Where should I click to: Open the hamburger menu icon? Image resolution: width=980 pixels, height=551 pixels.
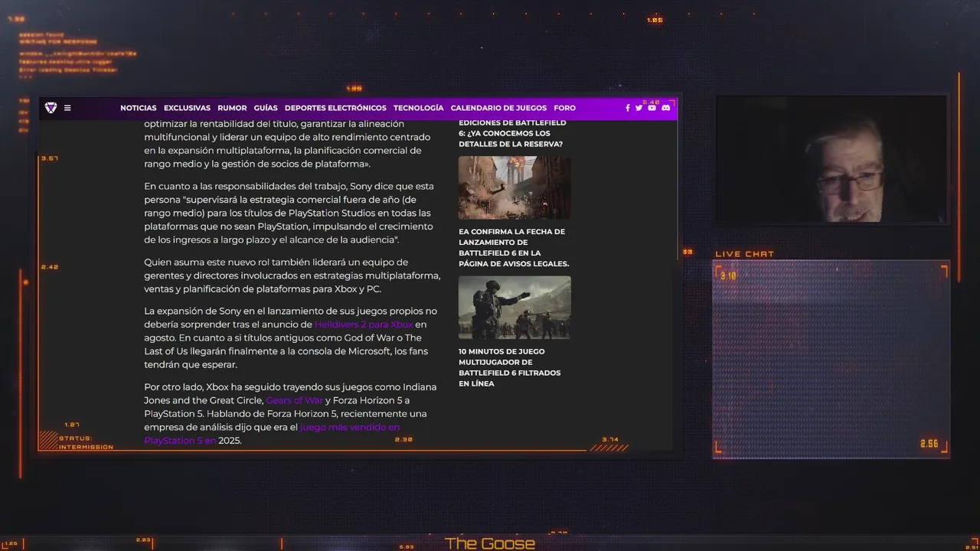click(67, 108)
